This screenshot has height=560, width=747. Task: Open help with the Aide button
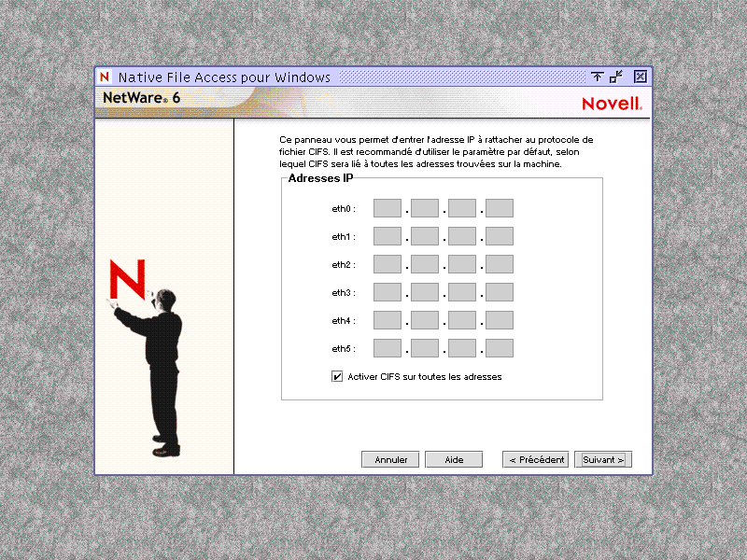pos(454,459)
